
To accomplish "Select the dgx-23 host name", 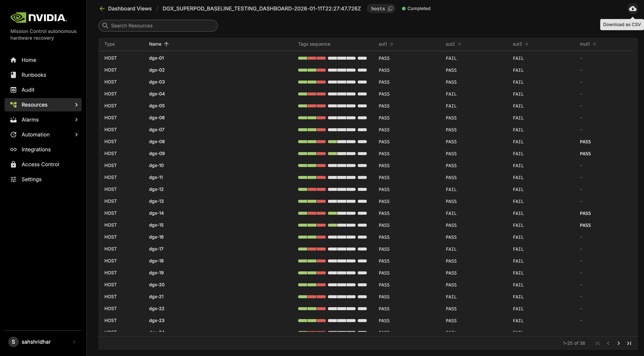I will click(x=157, y=321).
